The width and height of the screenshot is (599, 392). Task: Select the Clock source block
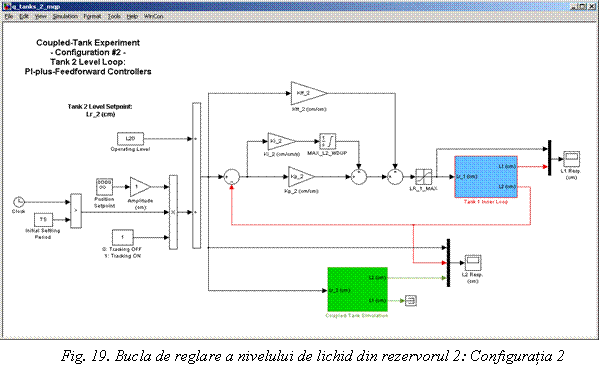tap(18, 202)
